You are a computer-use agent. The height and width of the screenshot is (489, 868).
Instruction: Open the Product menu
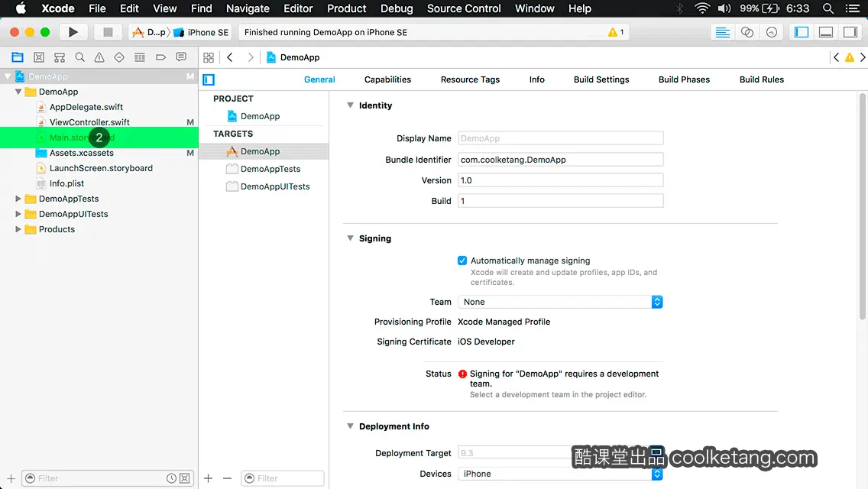pyautogui.click(x=347, y=8)
